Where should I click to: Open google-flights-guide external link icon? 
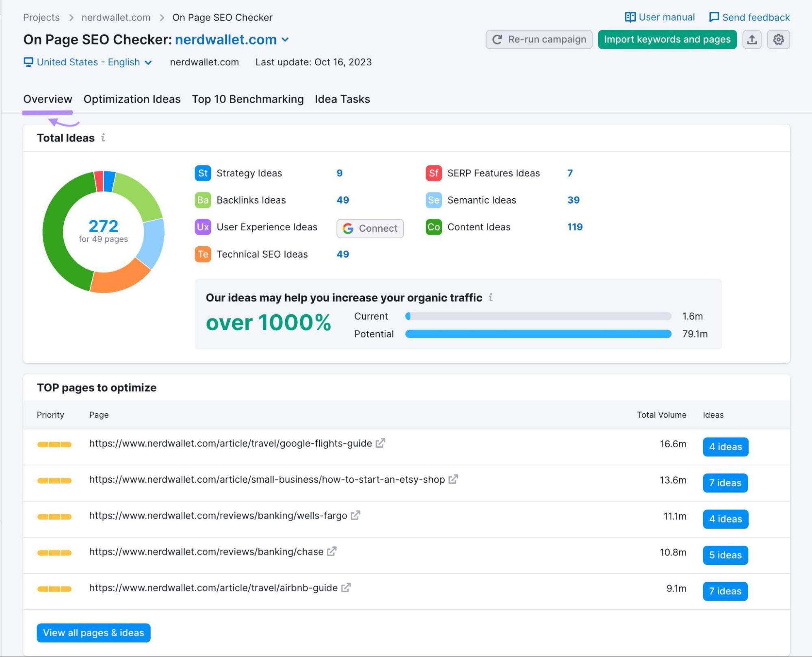[380, 443]
